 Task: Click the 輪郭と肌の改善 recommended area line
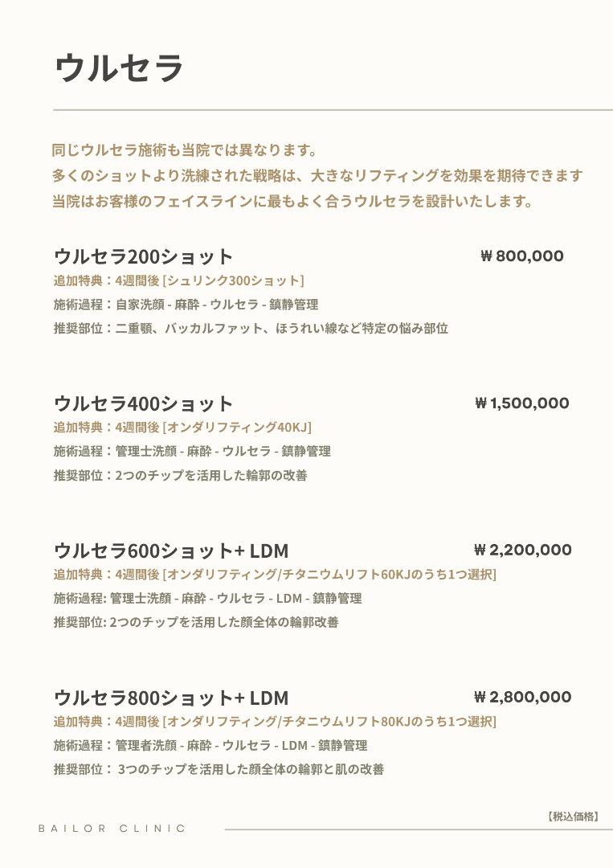pos(219,769)
